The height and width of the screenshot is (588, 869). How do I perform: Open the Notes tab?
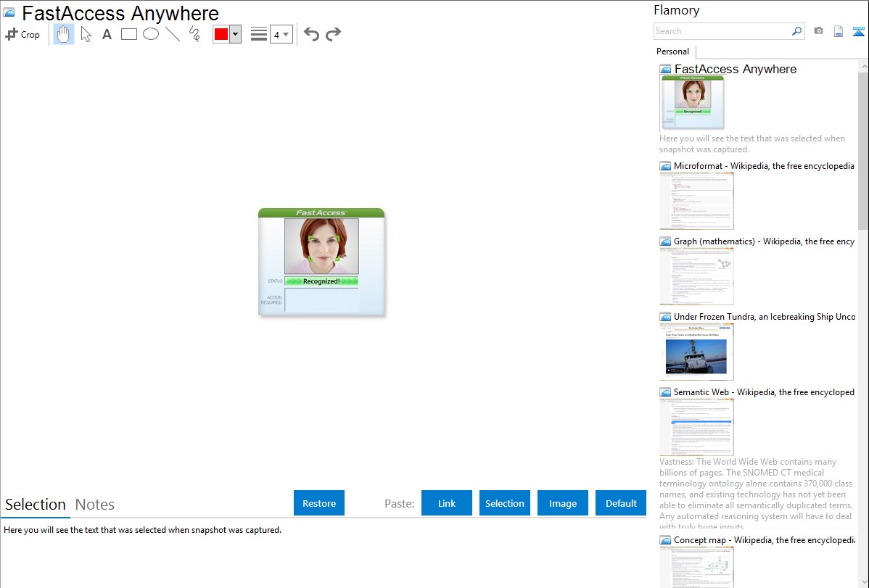click(x=95, y=505)
